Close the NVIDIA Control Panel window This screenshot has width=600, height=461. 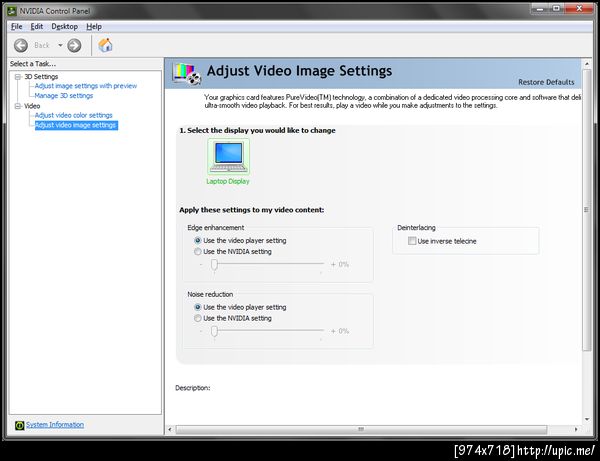coord(579,8)
